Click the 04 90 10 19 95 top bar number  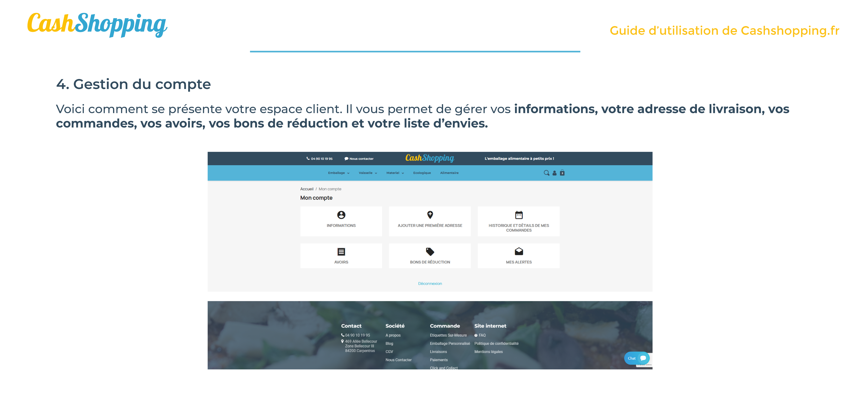tap(321, 159)
